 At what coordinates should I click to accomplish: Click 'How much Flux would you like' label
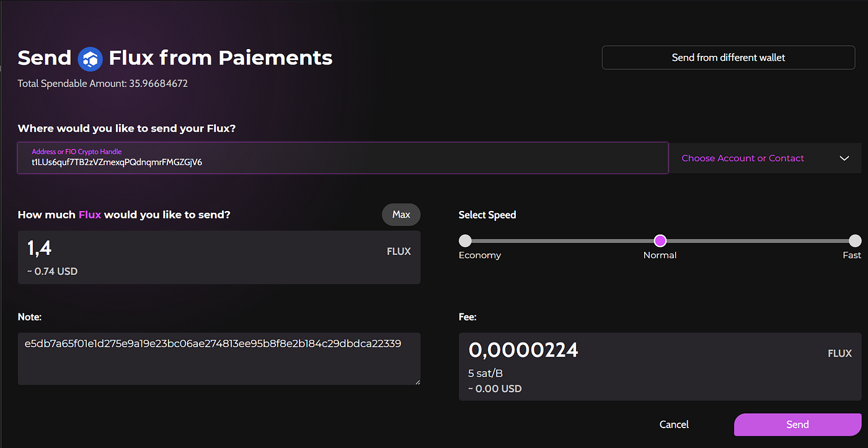tap(124, 215)
